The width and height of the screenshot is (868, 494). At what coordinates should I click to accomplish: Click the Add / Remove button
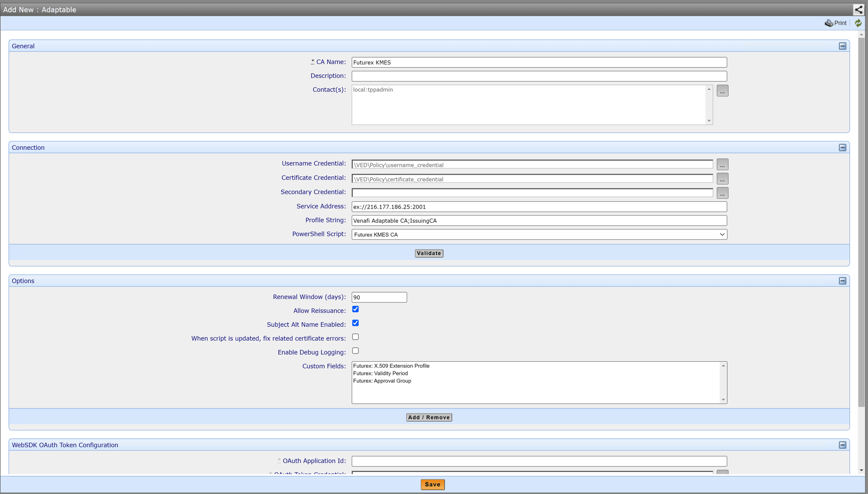tap(429, 417)
